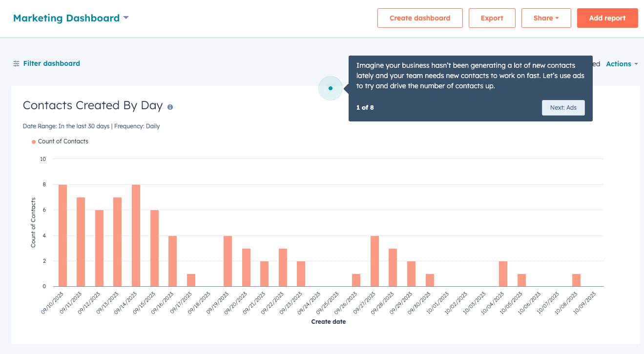Expand the Share dropdown menu

tap(546, 18)
